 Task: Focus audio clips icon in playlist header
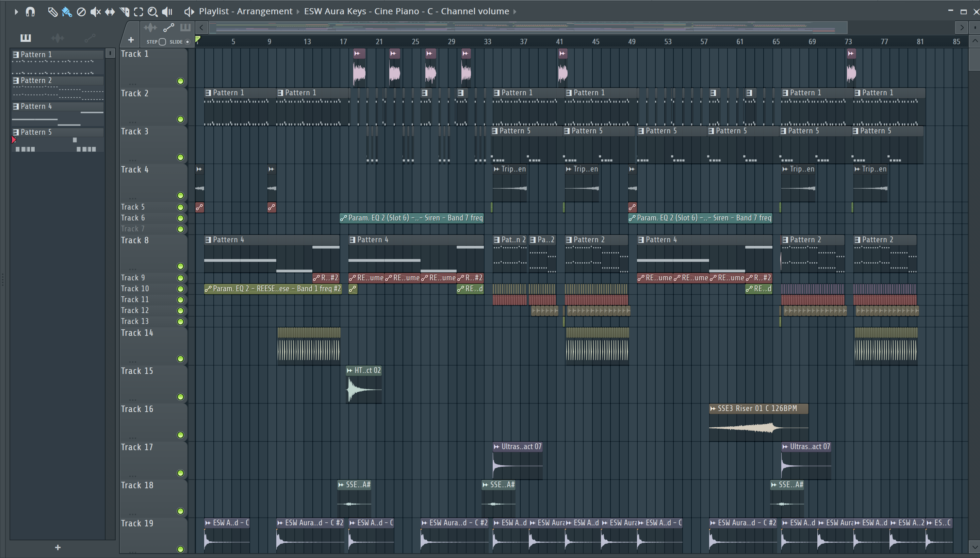[150, 28]
